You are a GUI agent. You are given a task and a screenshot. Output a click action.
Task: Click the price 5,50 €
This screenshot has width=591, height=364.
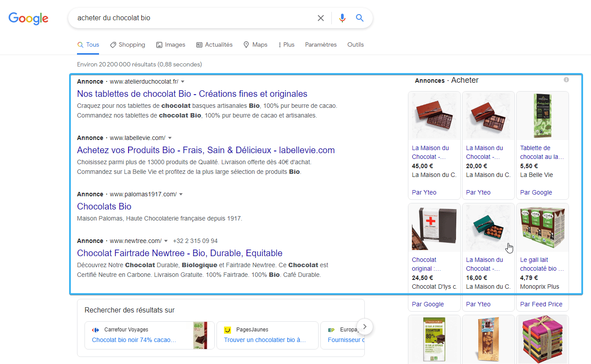click(529, 166)
